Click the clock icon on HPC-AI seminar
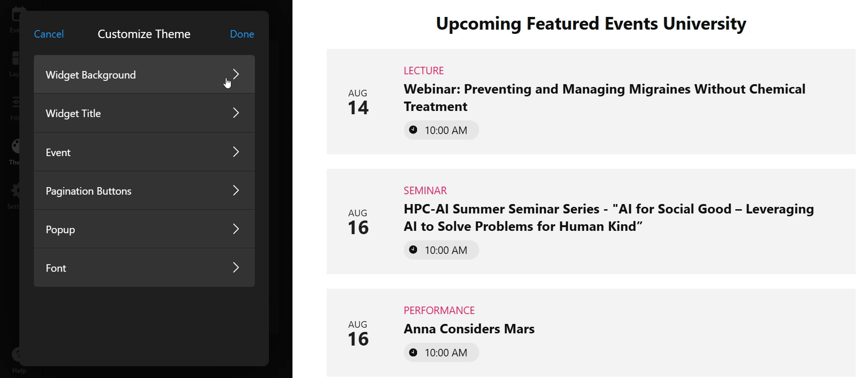Screen dimensions: 868x378 click(x=413, y=250)
